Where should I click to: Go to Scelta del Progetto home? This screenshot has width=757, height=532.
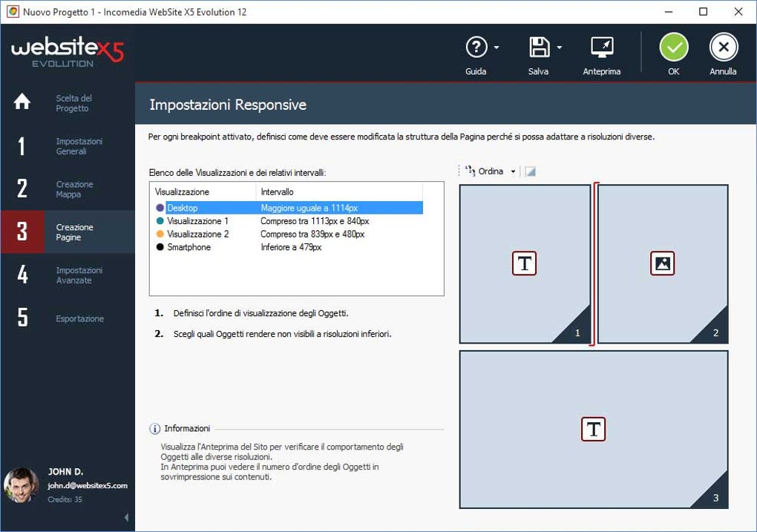point(68,103)
